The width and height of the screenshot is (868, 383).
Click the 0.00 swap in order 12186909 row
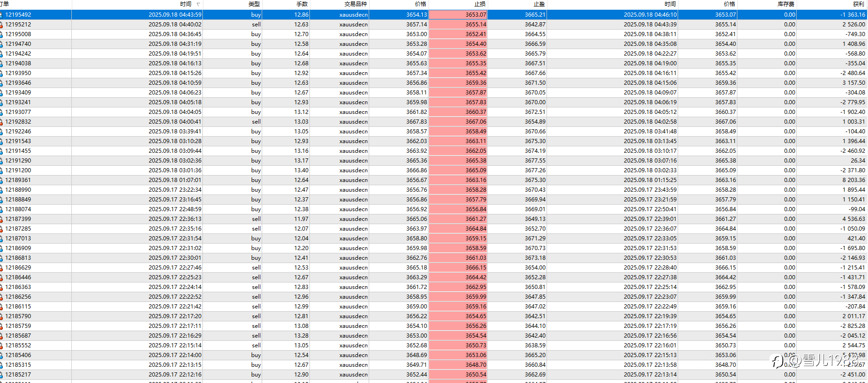coord(790,248)
